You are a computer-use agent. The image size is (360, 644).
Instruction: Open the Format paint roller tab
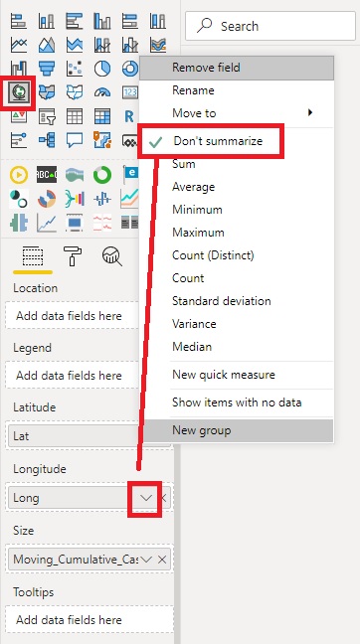point(73,256)
